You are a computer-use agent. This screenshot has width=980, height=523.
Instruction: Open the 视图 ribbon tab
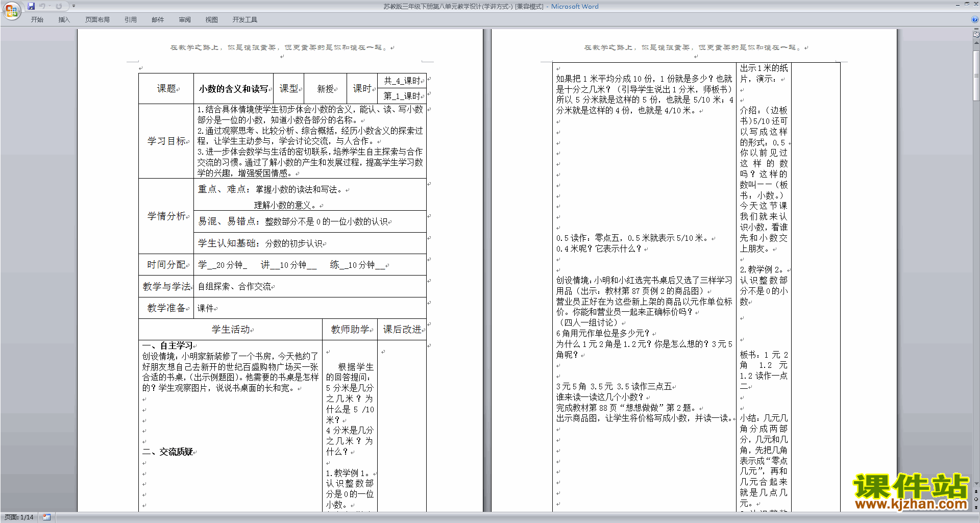click(x=211, y=20)
